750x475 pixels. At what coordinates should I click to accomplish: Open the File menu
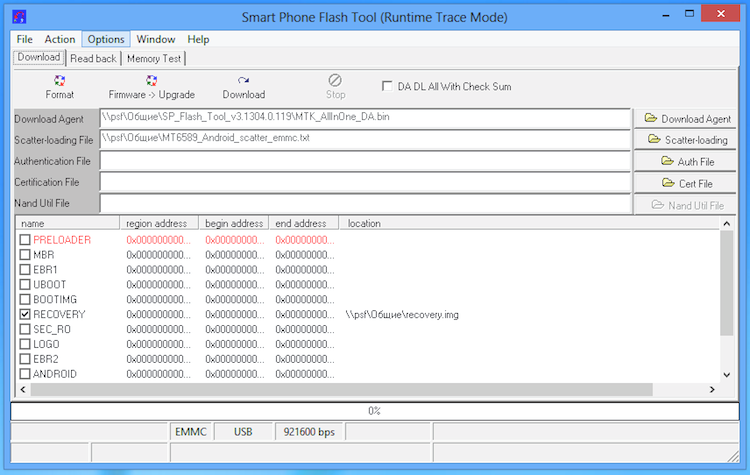[24, 39]
